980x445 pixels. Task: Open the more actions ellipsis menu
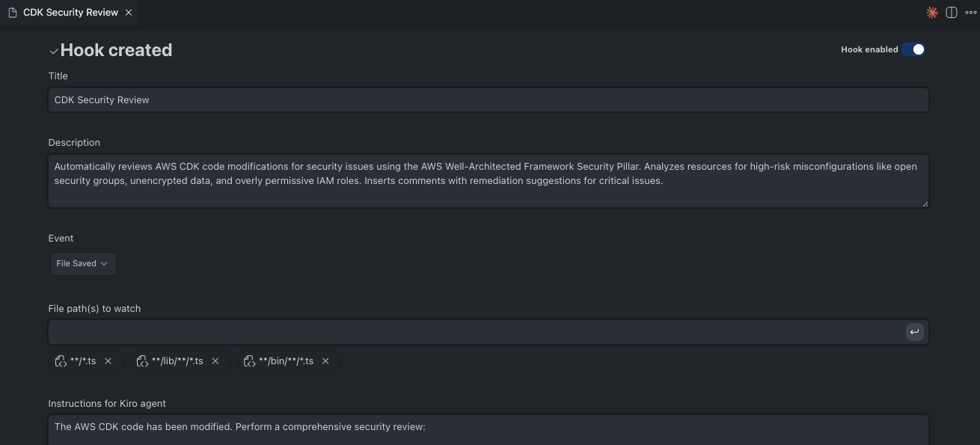971,13
